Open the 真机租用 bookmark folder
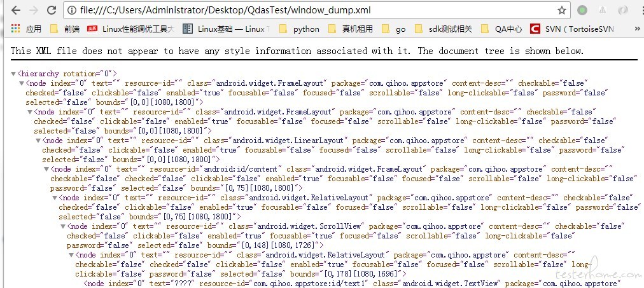 pyautogui.click(x=351, y=29)
